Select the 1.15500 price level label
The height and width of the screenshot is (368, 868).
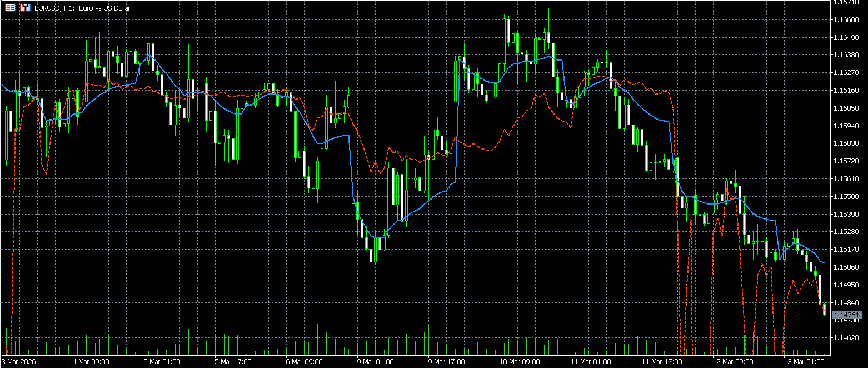(847, 197)
